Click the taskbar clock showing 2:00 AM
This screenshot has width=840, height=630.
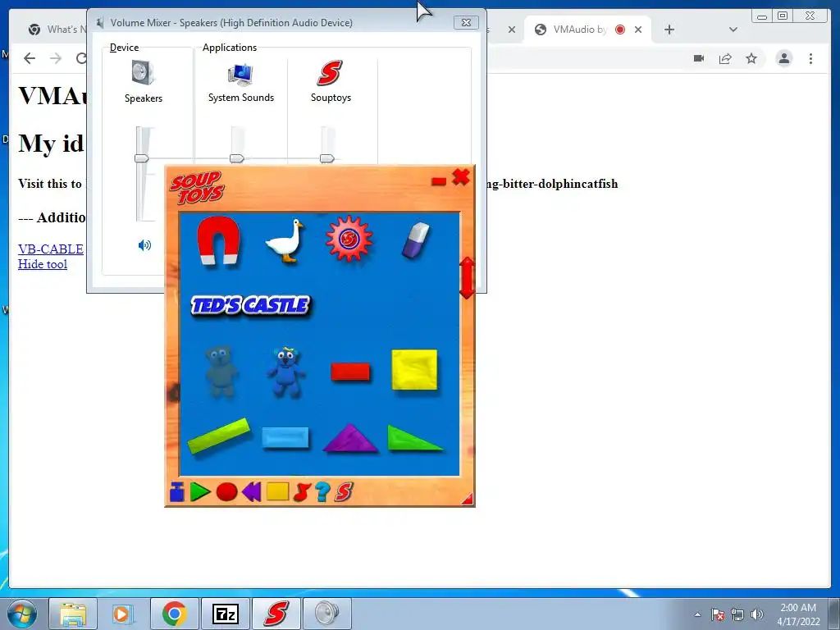coord(798,614)
